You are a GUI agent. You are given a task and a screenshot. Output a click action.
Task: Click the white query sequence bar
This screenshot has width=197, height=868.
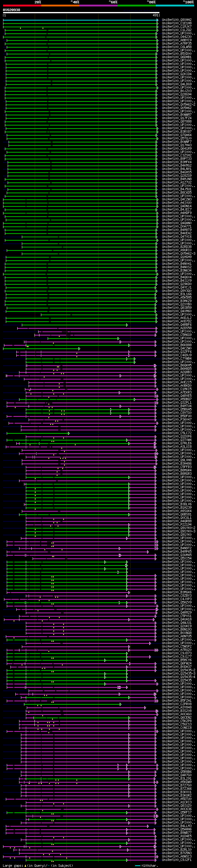(81, 13)
